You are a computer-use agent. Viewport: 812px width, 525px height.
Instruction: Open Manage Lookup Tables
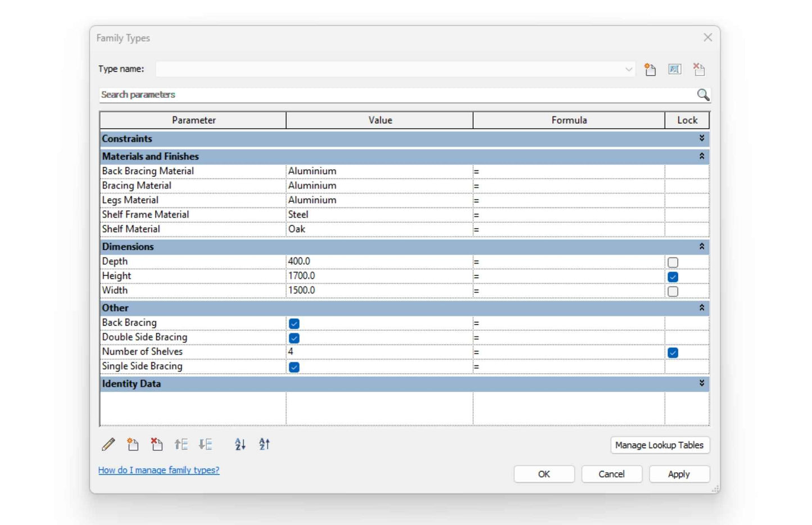coord(659,445)
